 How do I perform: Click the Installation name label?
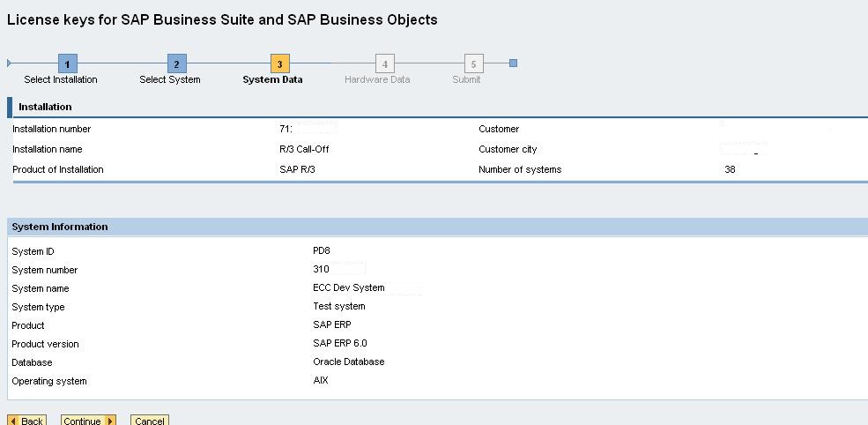pyautogui.click(x=47, y=150)
